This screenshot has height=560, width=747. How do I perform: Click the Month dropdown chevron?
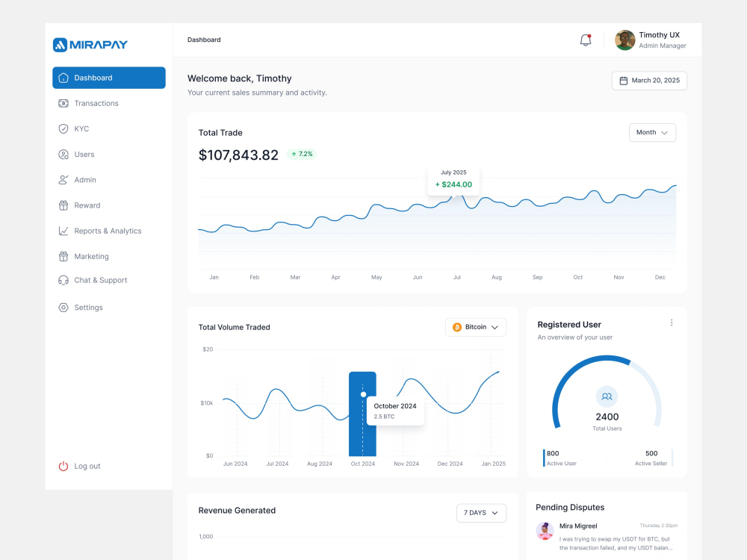pyautogui.click(x=665, y=133)
